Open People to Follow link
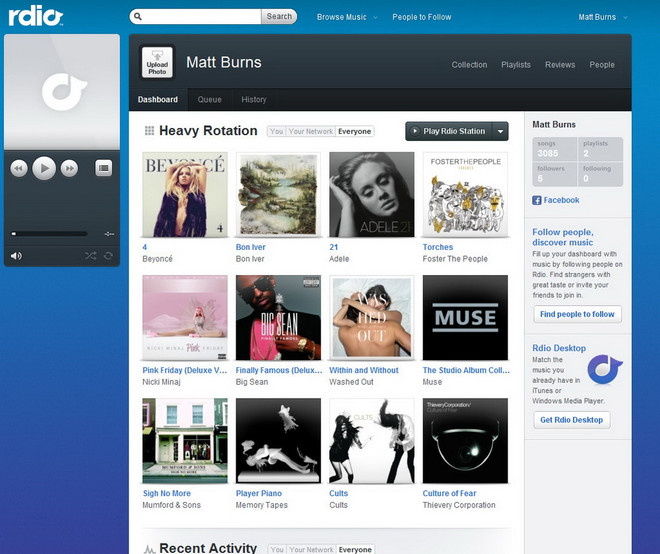This screenshot has height=554, width=660. pyautogui.click(x=422, y=17)
